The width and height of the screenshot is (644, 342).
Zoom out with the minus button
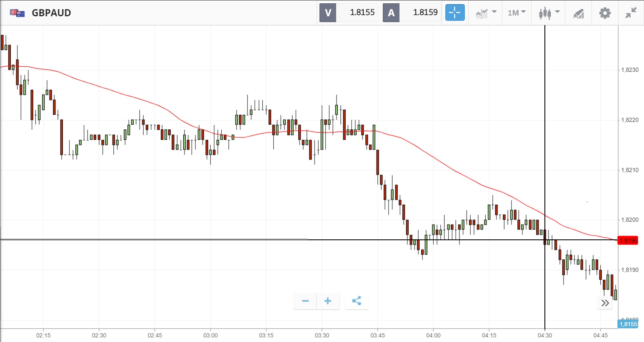305,301
